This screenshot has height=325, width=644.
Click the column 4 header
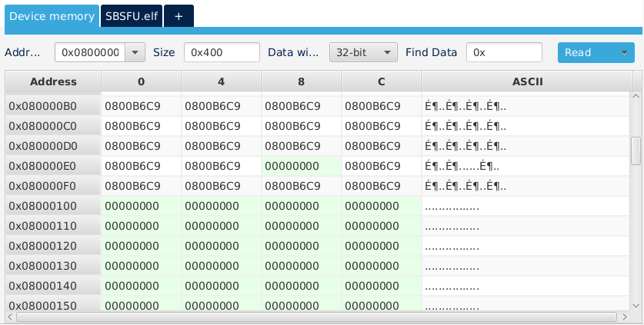point(221,81)
